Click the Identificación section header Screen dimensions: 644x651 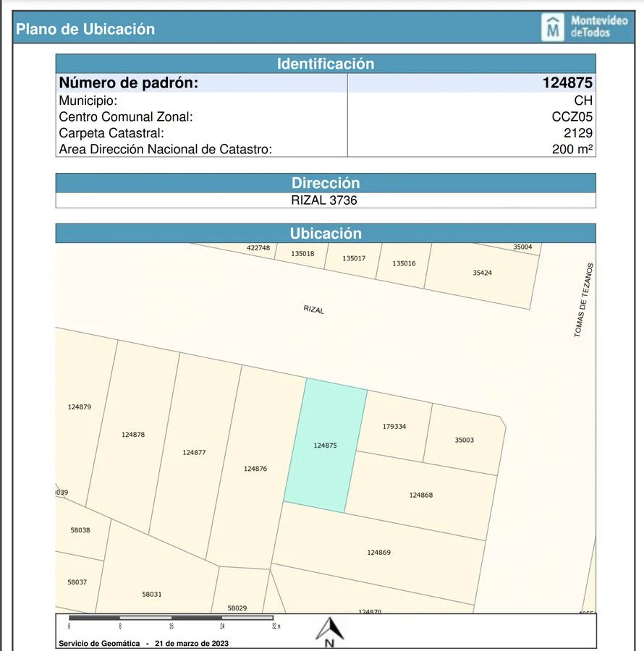pyautogui.click(x=326, y=64)
